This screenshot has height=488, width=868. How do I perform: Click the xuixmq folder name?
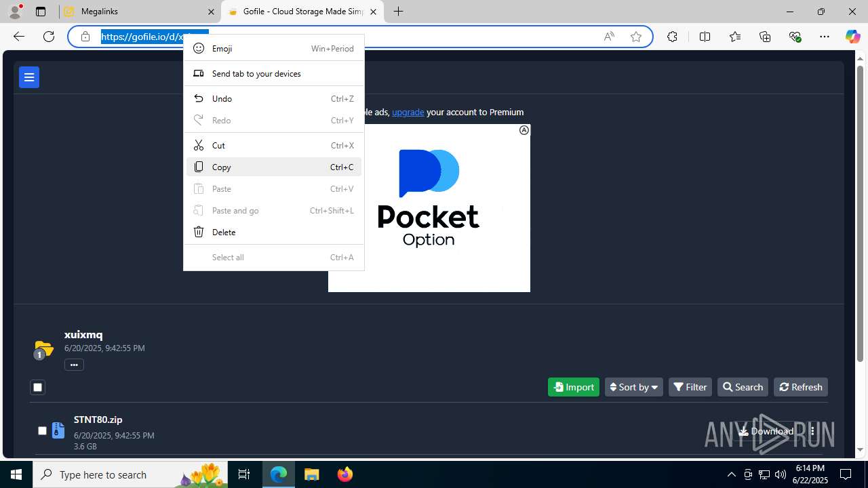point(83,334)
